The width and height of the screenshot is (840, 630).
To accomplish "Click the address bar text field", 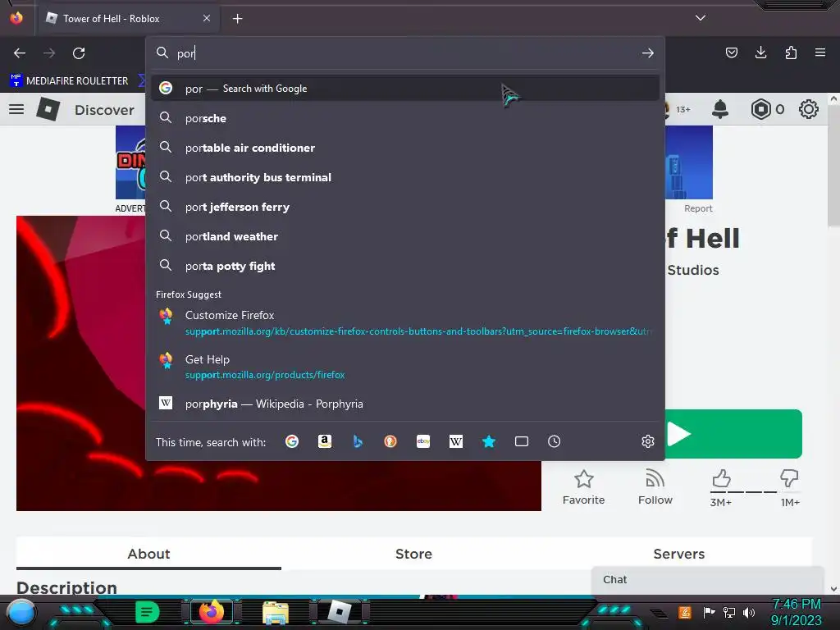I will tap(404, 53).
